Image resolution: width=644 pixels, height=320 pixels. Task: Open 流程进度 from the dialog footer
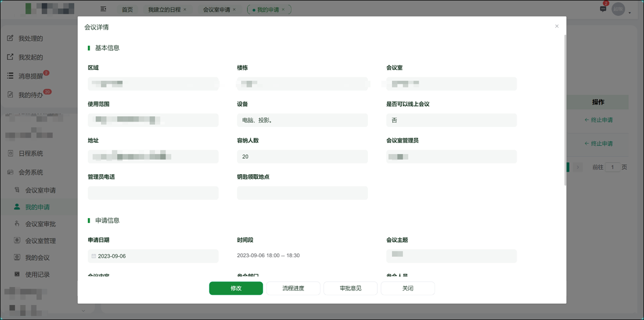click(x=293, y=288)
